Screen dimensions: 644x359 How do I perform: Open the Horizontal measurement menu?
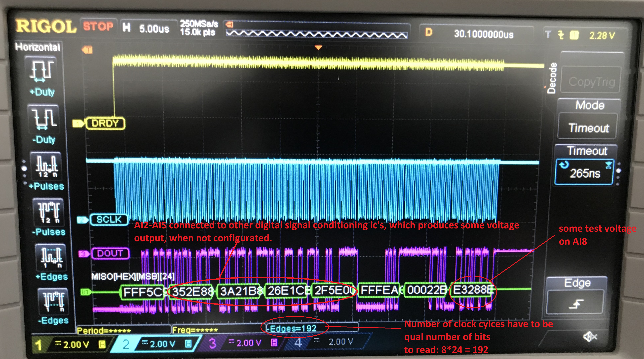[38, 47]
